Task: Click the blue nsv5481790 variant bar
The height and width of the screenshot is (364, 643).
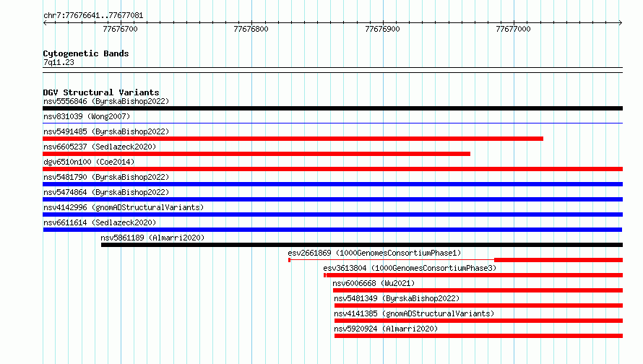Action: point(332,184)
